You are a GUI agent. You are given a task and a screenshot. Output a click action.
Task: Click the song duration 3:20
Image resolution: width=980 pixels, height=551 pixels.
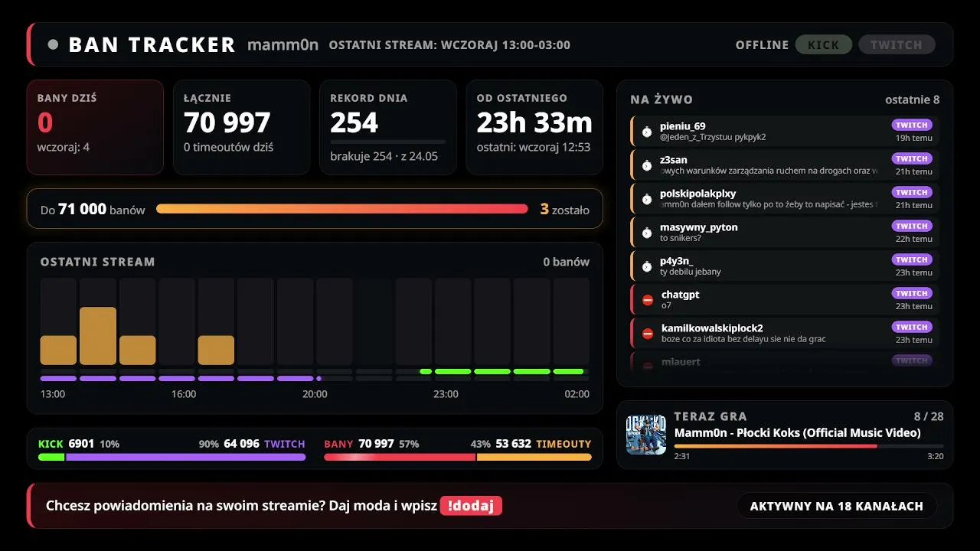[936, 456]
